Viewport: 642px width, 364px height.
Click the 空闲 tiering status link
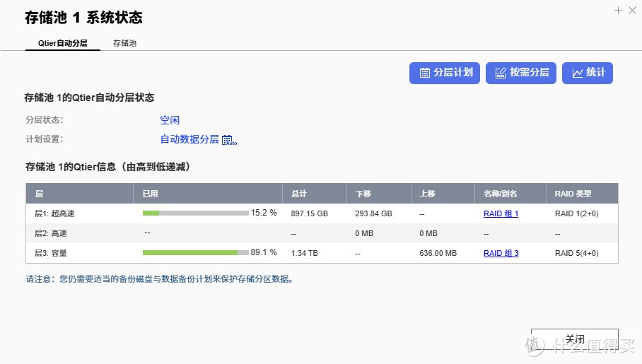click(170, 120)
